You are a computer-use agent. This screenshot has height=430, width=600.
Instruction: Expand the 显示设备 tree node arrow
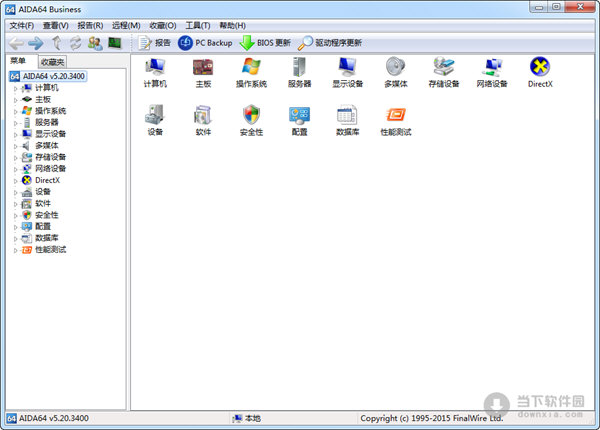click(16, 134)
